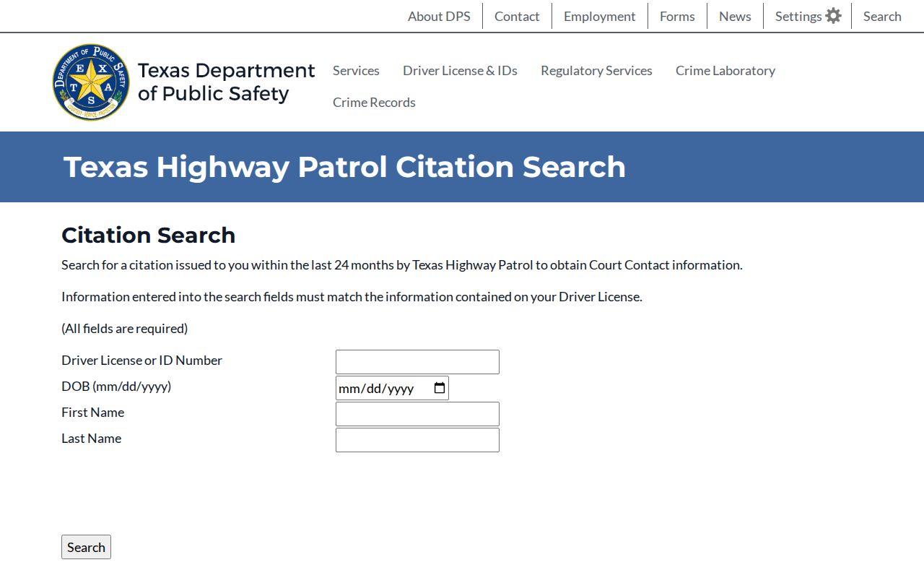This screenshot has width=924, height=578.
Task: Go to the Contact page
Action: tap(517, 16)
